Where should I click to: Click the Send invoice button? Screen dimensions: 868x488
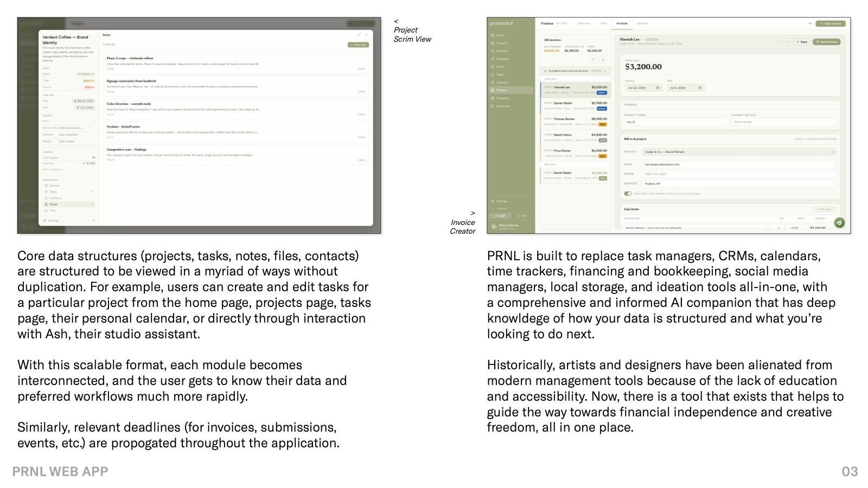pyautogui.click(x=826, y=42)
